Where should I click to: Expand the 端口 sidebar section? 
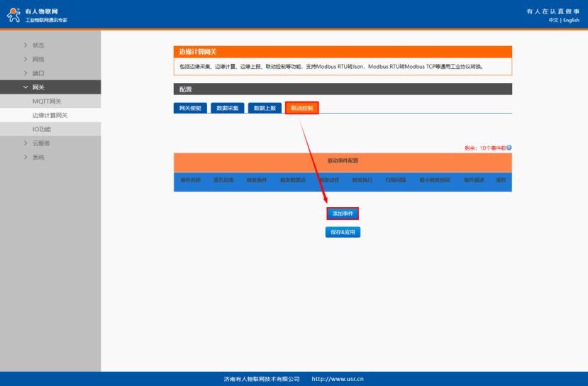[x=38, y=73]
